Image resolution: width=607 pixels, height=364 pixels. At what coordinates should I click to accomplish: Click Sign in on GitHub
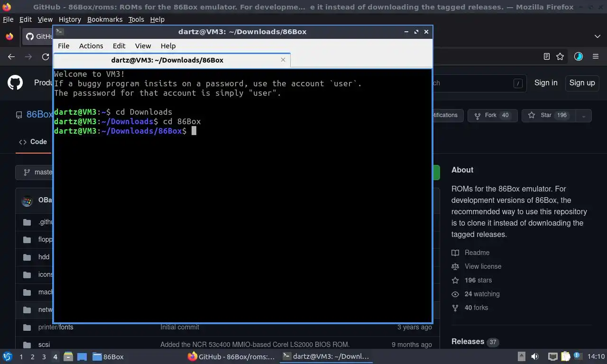pos(546,82)
